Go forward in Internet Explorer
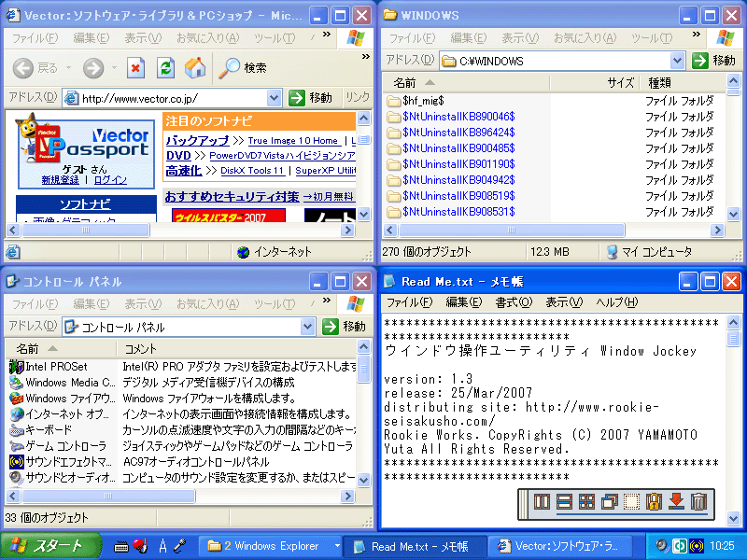The image size is (747, 560). (x=92, y=68)
